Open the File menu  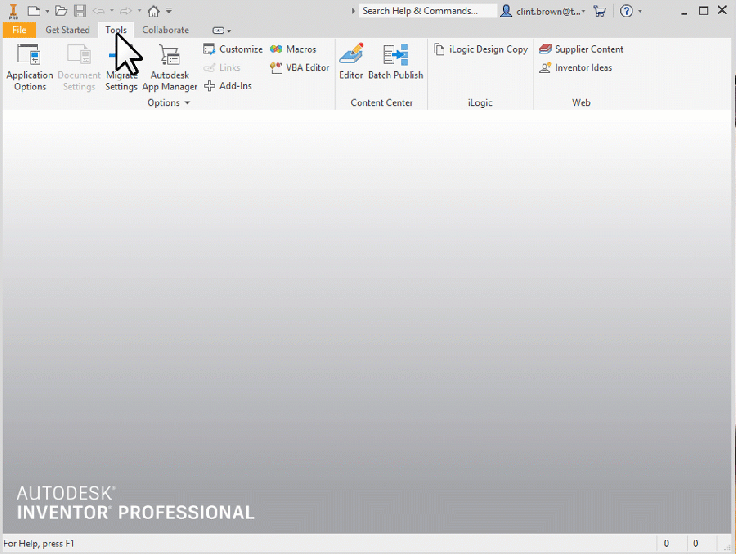pos(19,30)
